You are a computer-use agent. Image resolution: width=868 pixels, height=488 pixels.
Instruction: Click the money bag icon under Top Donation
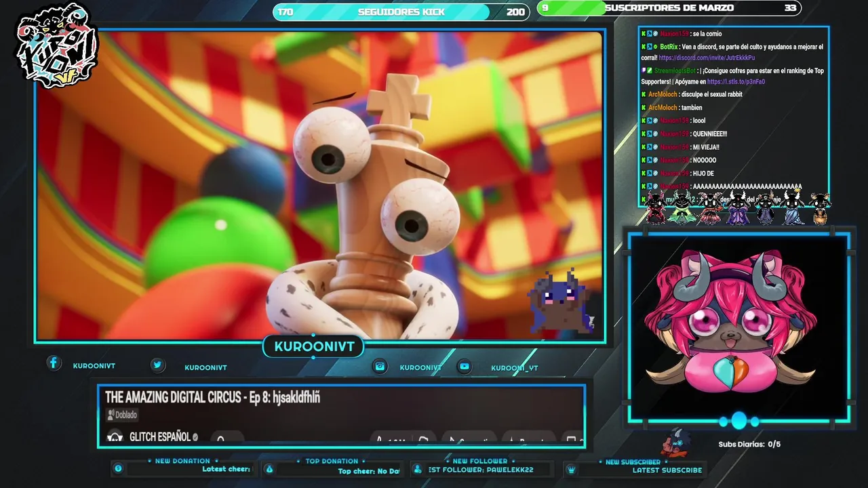pyautogui.click(x=269, y=469)
